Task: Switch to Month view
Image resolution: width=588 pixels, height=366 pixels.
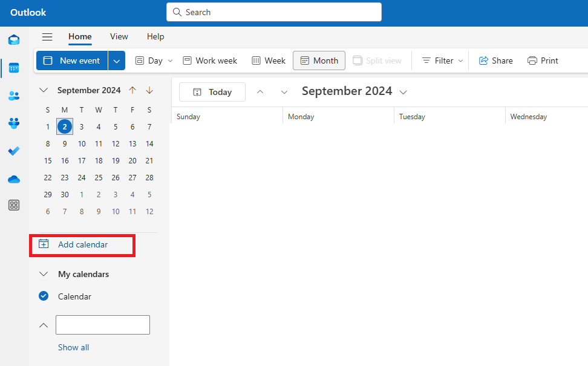Action: (x=319, y=60)
